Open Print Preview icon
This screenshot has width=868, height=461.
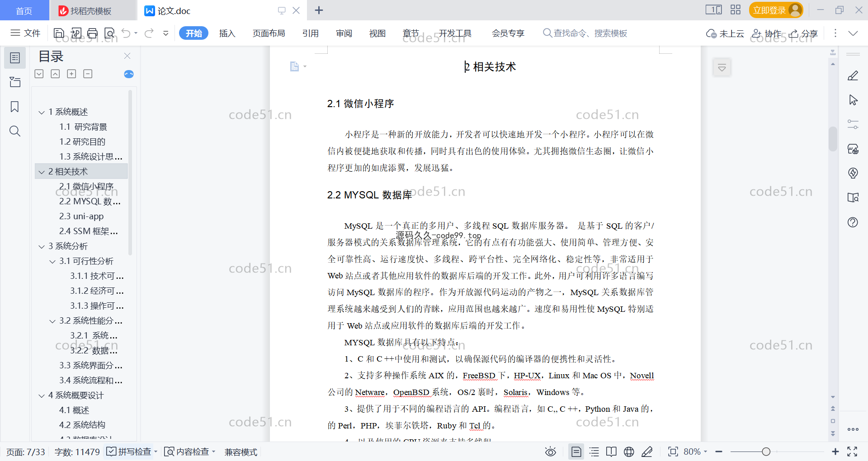point(109,33)
